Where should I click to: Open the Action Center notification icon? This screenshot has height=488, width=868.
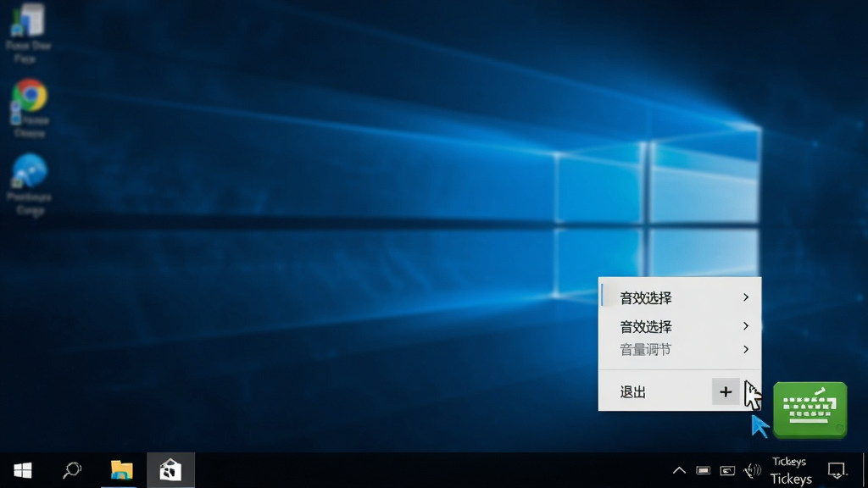point(837,471)
